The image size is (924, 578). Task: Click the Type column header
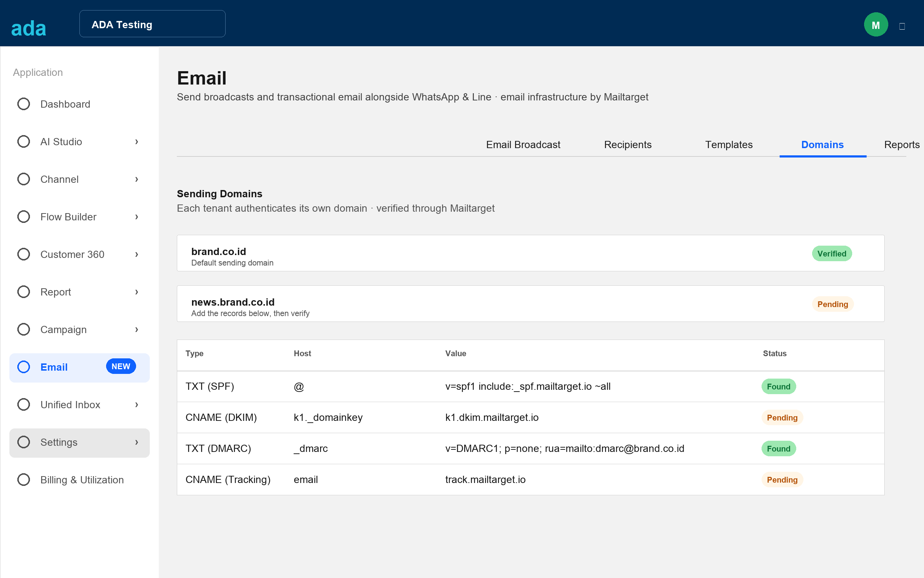[194, 353]
